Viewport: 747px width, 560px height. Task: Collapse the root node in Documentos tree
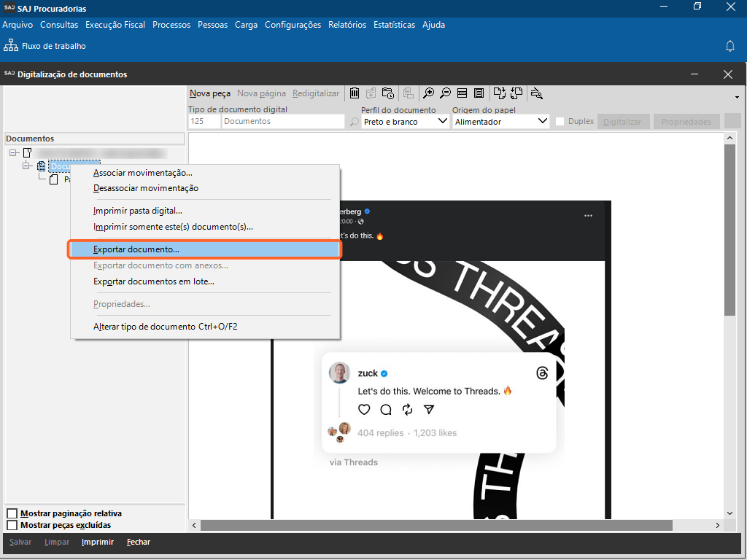tap(13, 153)
